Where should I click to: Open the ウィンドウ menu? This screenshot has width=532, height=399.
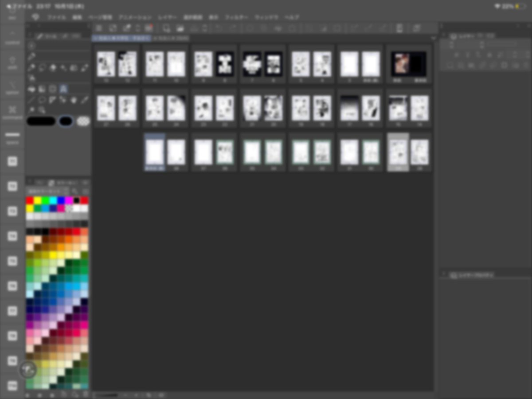[266, 17]
